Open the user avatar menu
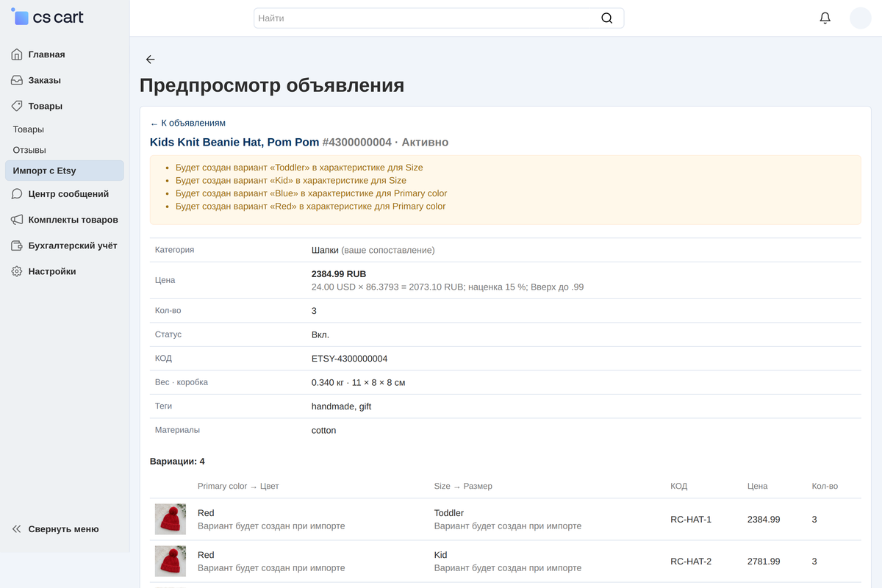The height and width of the screenshot is (588, 882). click(861, 18)
